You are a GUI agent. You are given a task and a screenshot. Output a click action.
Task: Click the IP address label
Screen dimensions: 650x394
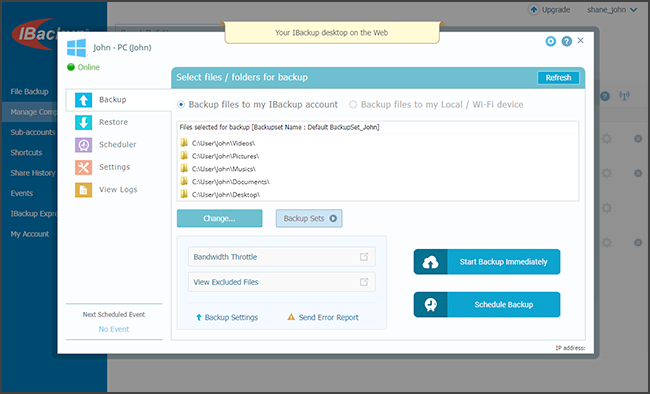click(570, 348)
